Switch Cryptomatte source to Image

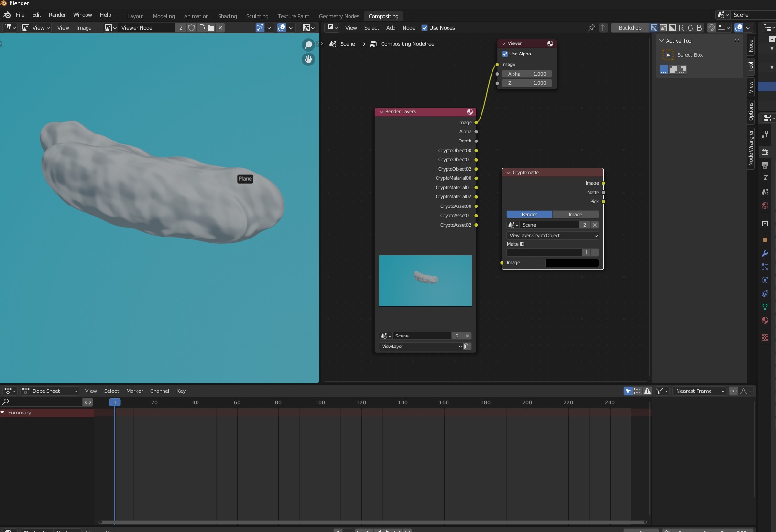click(575, 215)
